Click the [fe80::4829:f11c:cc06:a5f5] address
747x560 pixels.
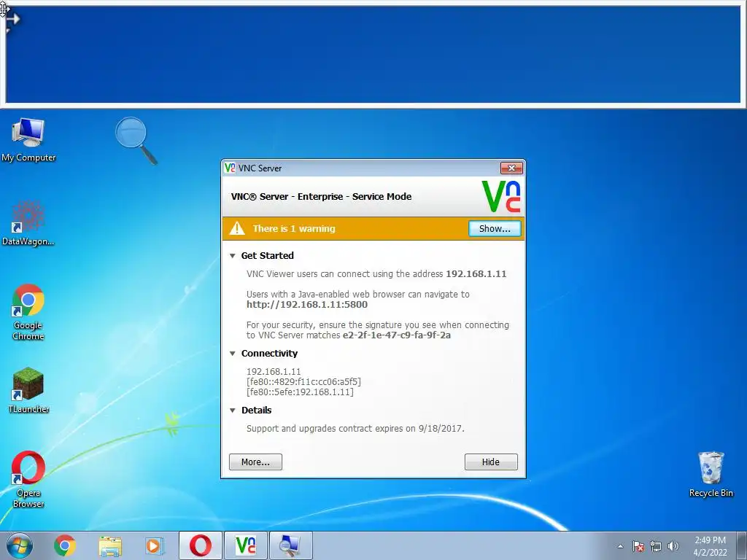point(303,382)
